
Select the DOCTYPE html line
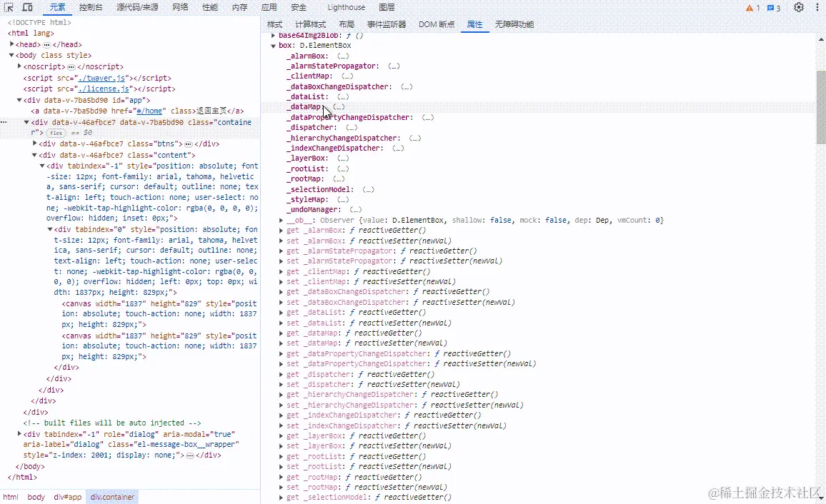39,23
